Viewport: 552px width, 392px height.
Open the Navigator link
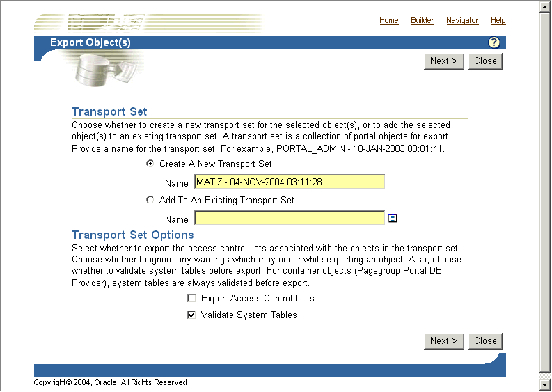462,20
